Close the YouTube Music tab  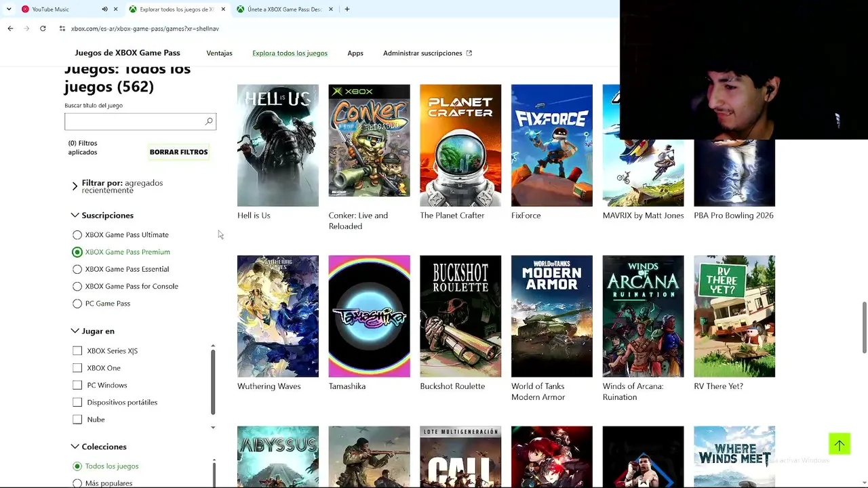coord(115,9)
